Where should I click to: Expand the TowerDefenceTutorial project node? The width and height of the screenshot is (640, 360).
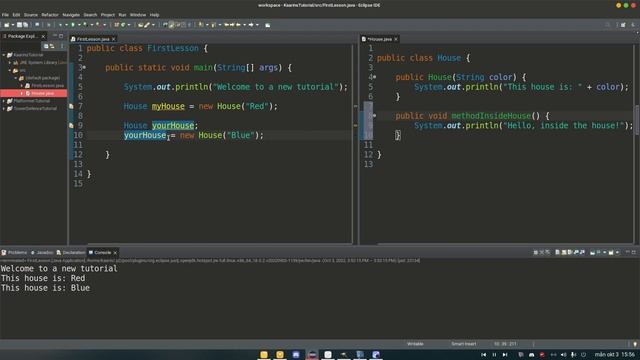(4, 109)
